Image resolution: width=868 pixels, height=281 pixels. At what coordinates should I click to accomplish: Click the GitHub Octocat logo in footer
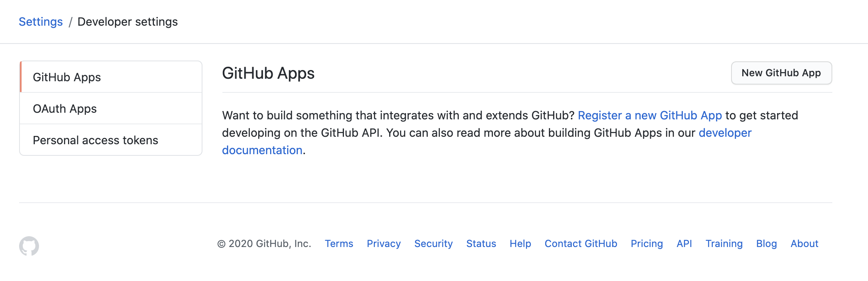29,246
